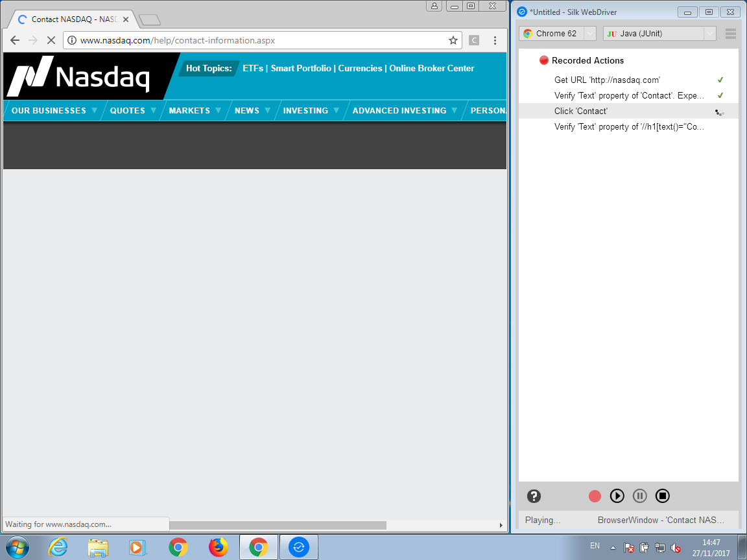Click the PERSONAL nav menu item
The image size is (747, 560).
coord(488,110)
